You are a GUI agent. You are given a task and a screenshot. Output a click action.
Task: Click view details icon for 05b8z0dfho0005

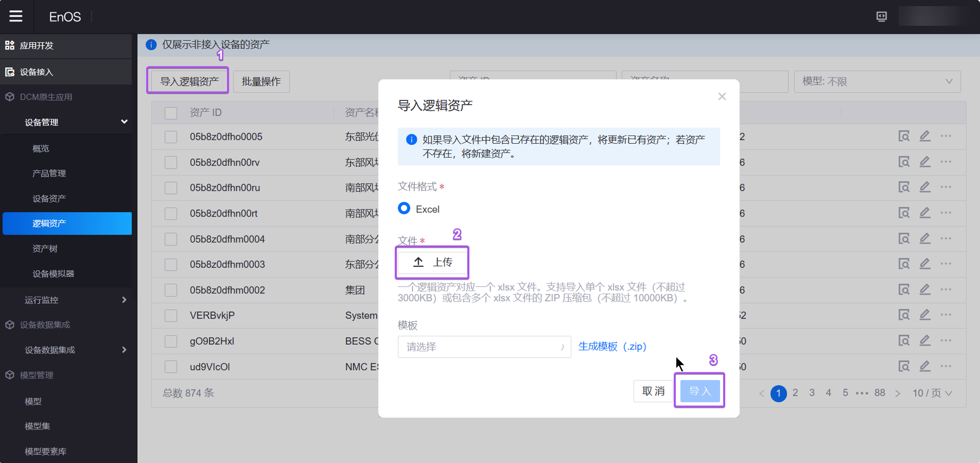pos(904,136)
